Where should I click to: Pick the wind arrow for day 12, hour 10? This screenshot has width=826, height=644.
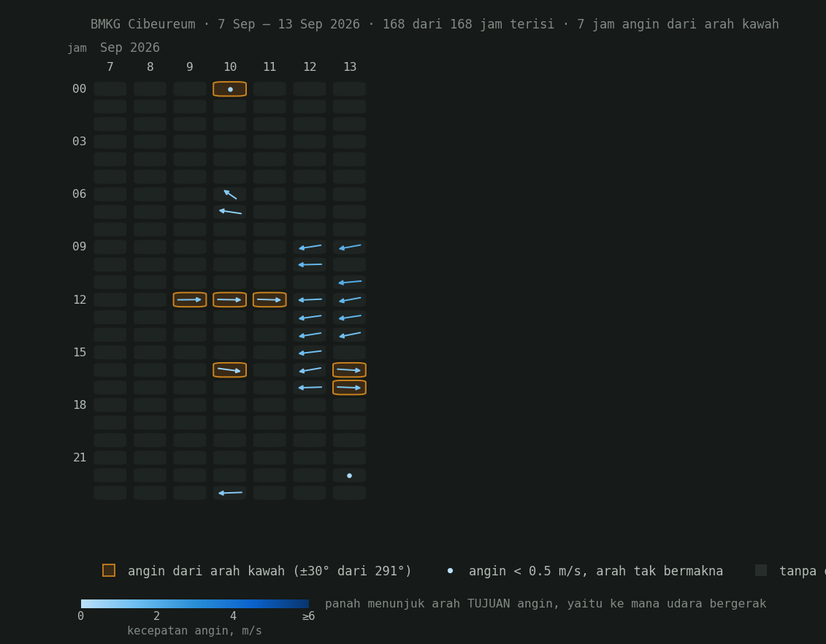point(310,264)
